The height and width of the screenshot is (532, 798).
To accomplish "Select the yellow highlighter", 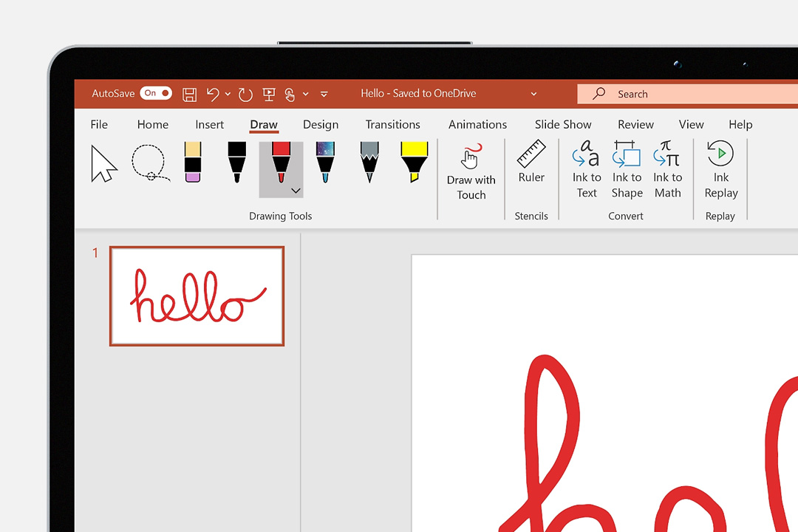I will click(414, 163).
